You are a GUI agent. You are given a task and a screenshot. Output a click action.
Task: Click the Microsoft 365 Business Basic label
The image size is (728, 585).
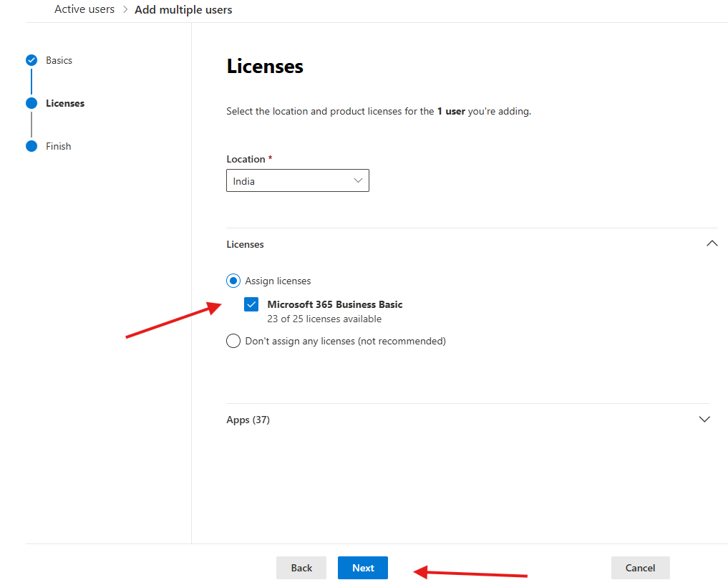pyautogui.click(x=334, y=304)
